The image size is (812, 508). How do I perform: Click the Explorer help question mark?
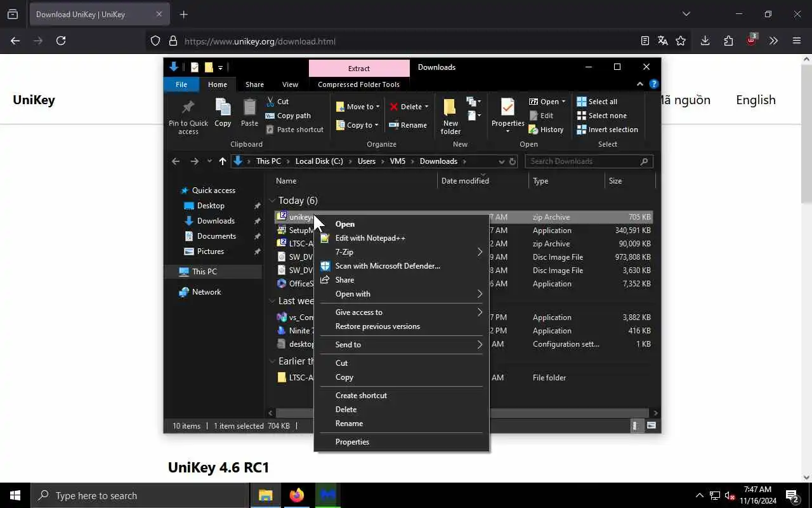tap(653, 84)
